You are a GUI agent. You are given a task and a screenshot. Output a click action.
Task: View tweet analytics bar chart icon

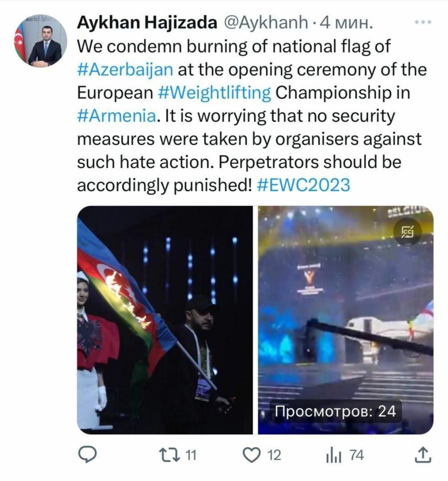(333, 455)
